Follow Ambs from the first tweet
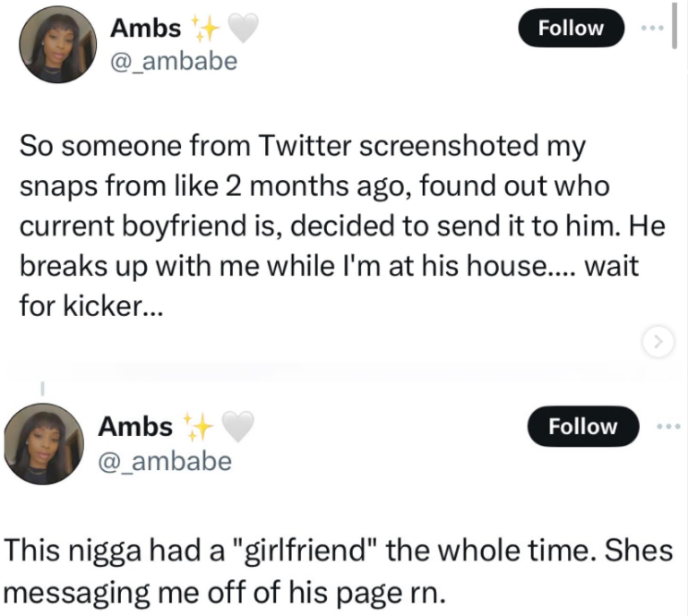The width and height of the screenshot is (688, 616). pos(571,28)
